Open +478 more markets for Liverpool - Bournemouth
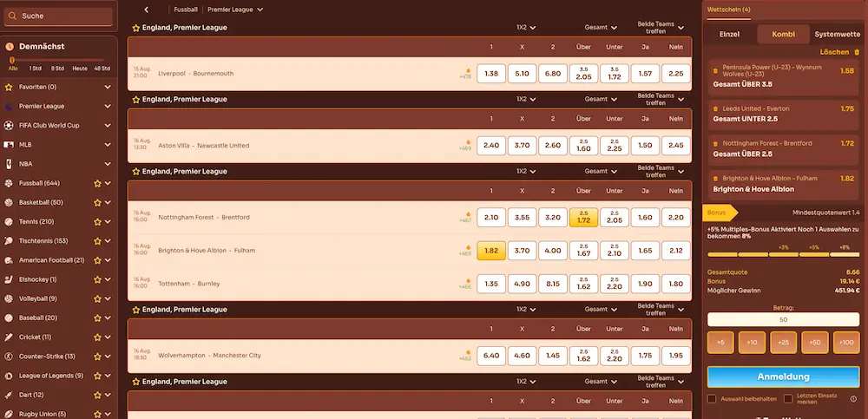 pos(465,74)
